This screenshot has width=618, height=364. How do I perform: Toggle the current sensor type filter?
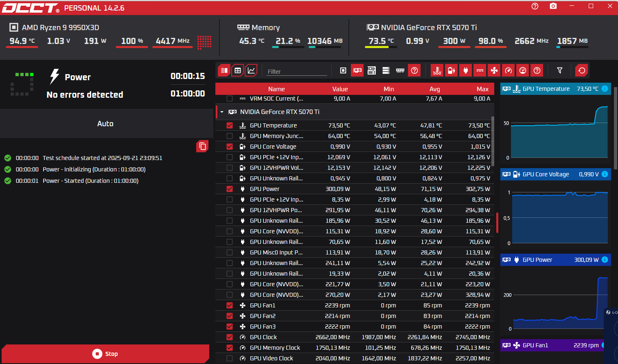pyautogui.click(x=480, y=70)
